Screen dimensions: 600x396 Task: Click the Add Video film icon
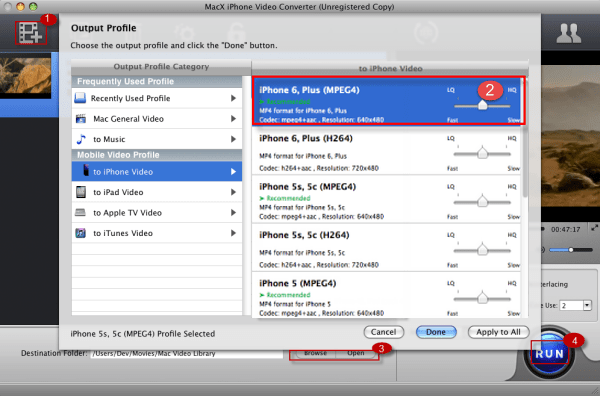31,33
